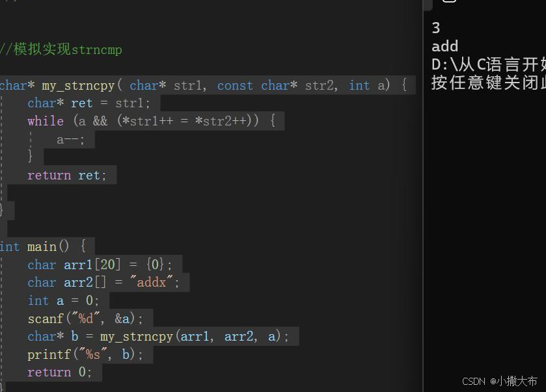Click the number 3 in the console output
This screenshot has width=546, height=392.
point(435,28)
